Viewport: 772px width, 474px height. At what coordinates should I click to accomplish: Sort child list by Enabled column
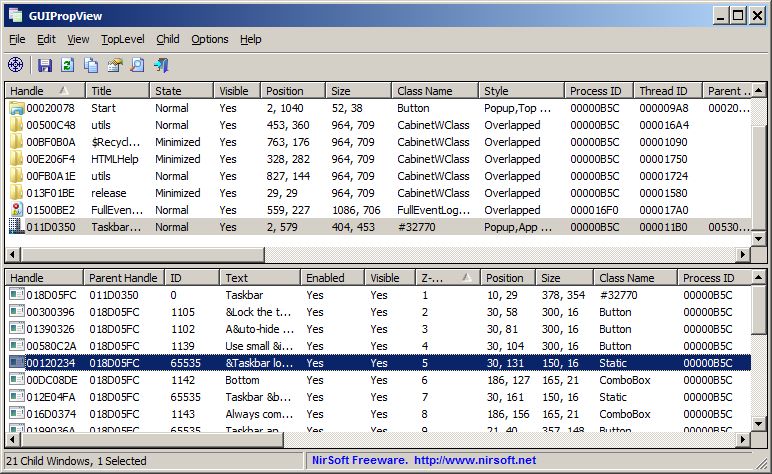[x=332, y=278]
